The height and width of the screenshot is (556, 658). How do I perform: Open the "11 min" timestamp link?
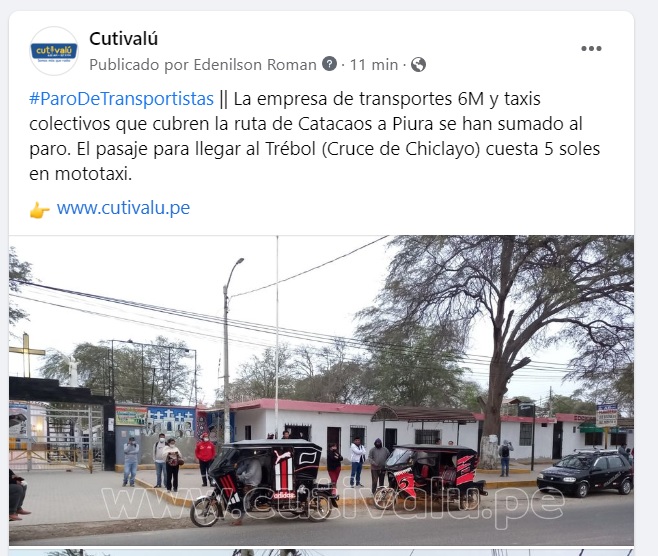[x=373, y=65]
